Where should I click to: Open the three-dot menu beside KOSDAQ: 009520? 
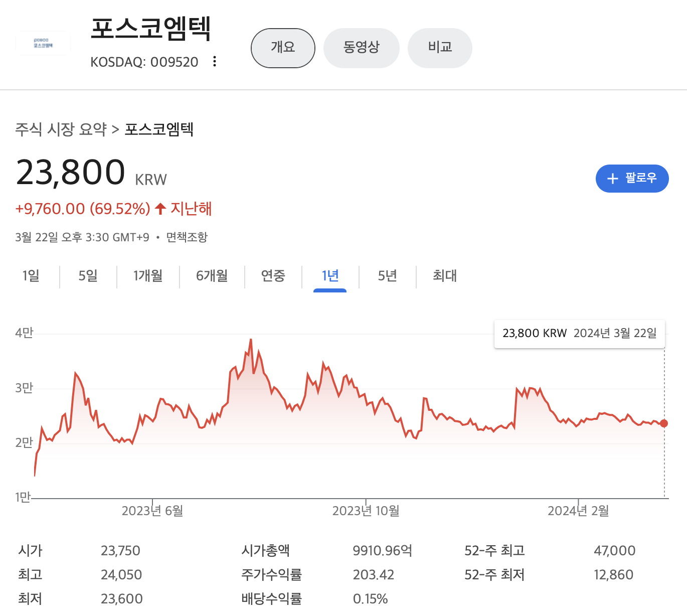[x=215, y=61]
